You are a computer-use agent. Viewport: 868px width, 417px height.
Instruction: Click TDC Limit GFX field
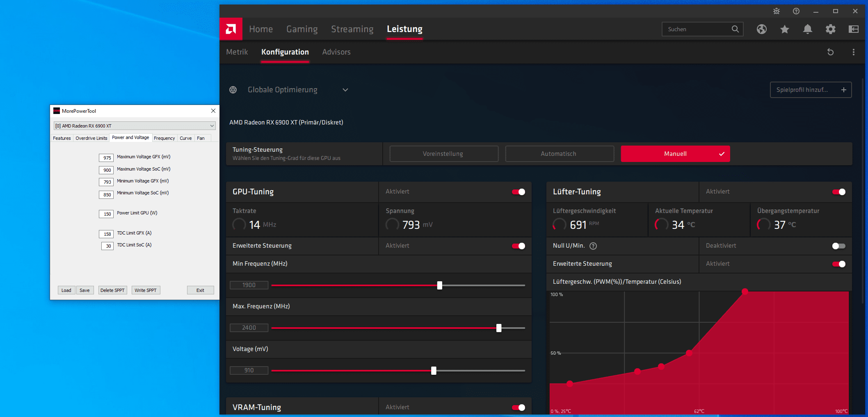point(106,234)
